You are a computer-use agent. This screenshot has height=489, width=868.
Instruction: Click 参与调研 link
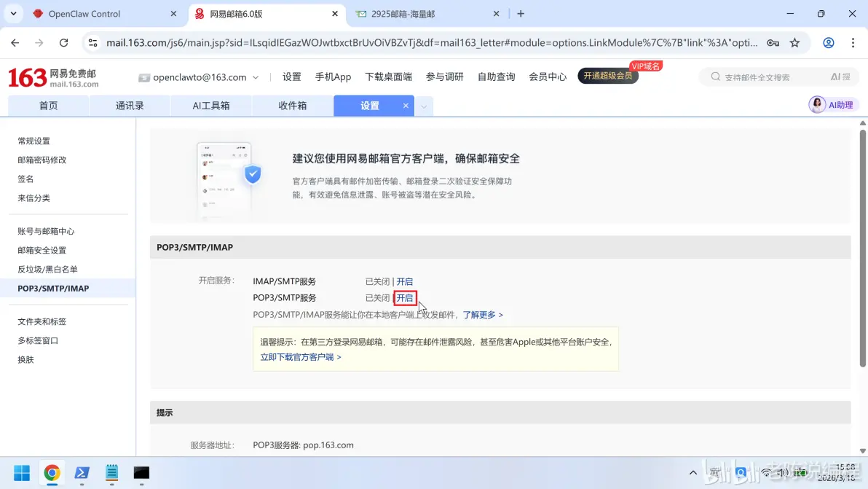444,77
